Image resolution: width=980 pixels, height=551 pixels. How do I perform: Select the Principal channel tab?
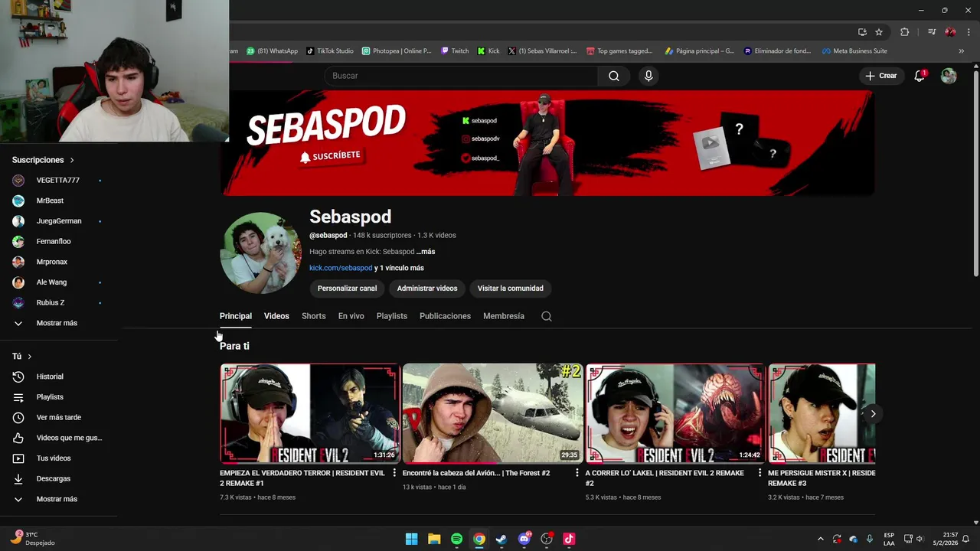point(236,316)
